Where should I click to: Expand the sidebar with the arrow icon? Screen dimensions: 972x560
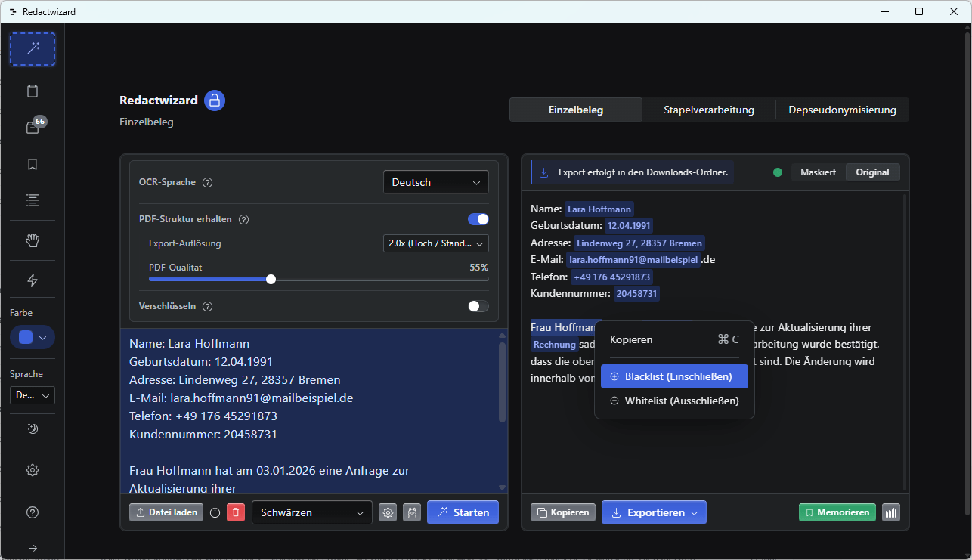click(33, 548)
